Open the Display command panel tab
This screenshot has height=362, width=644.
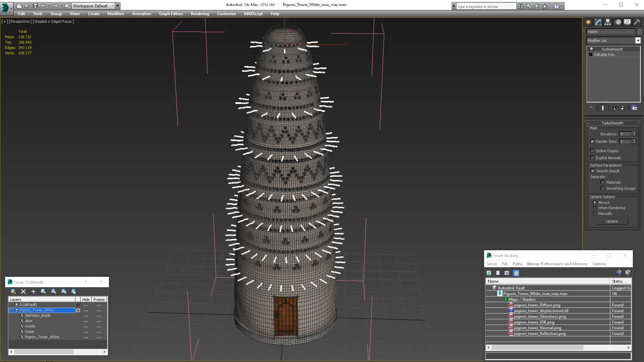[x=627, y=22]
